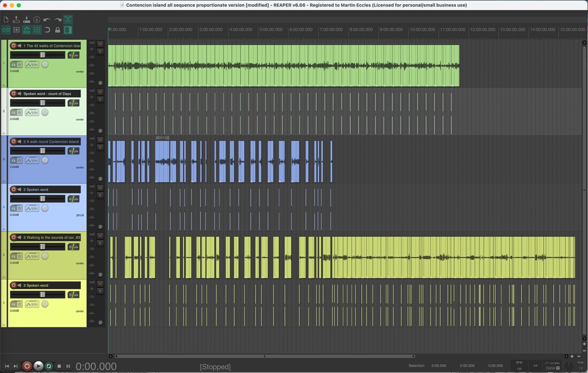Toggle auto-crossfade in the toolbar
588x373 pixels.
pyautogui.click(x=68, y=19)
